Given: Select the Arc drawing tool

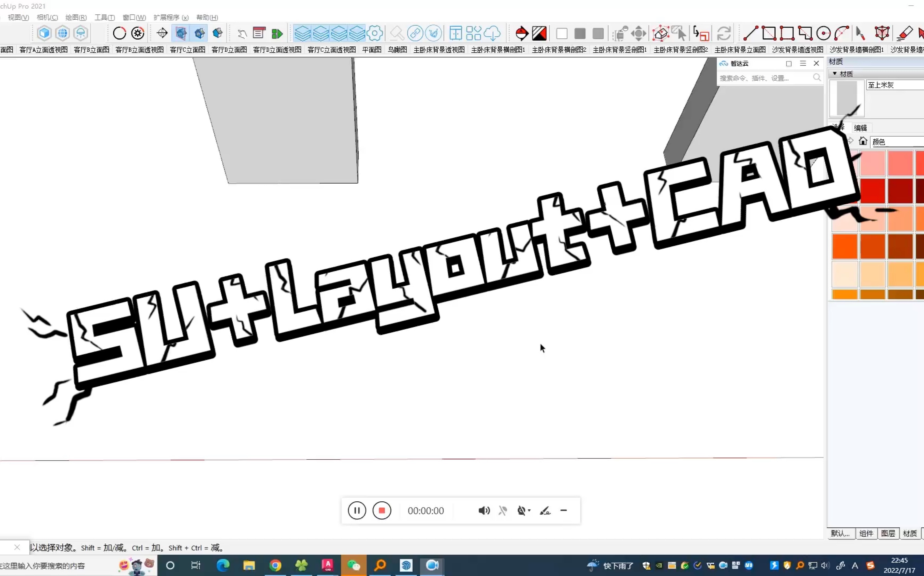Looking at the screenshot, I should click(841, 34).
